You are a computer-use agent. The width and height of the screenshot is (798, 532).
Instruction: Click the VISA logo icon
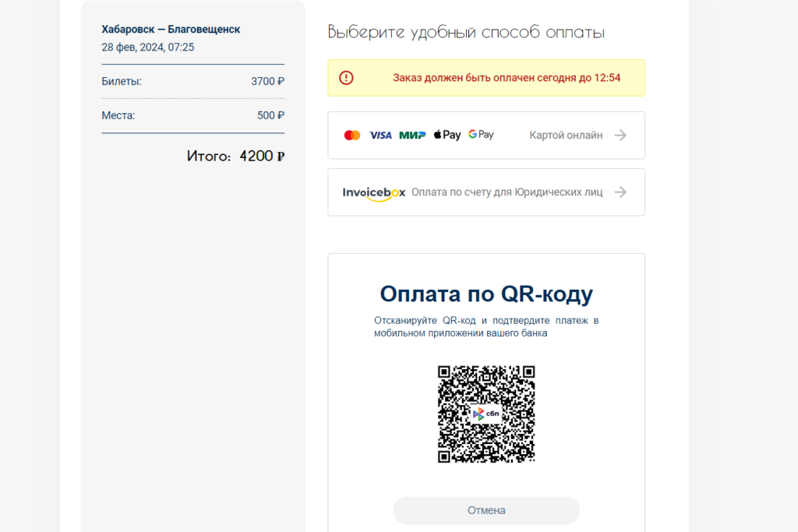380,136
